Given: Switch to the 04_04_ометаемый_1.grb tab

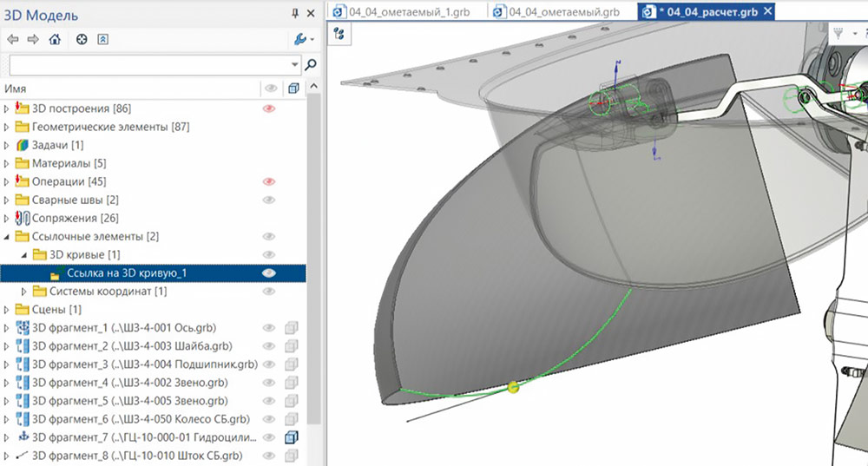Looking at the screenshot, I should click(x=411, y=11).
